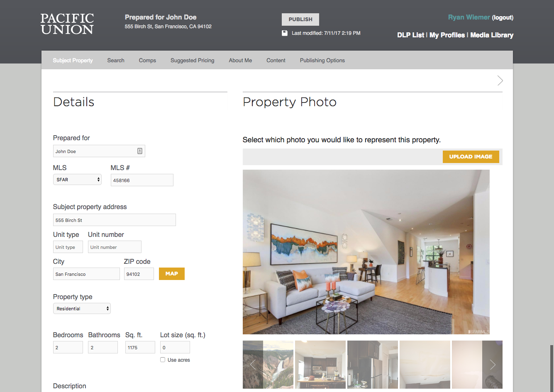Click the Pacific Union logo
Viewport: 554px width, 392px height.
[x=67, y=24]
